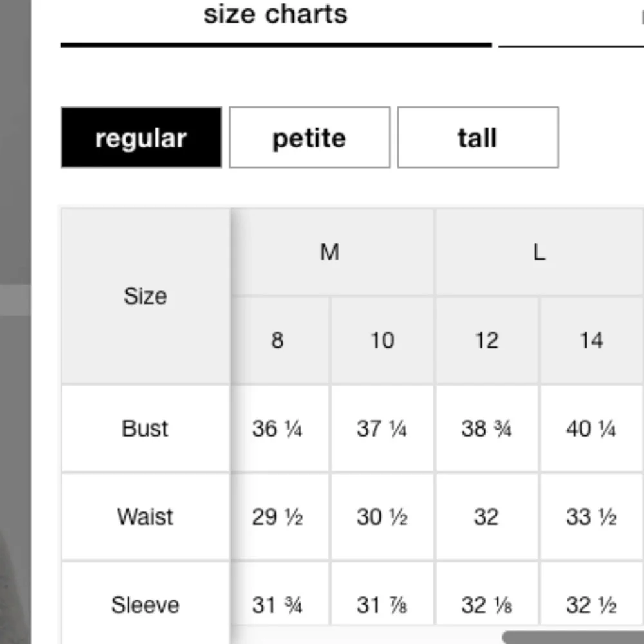Select the regular size chart button

click(141, 138)
